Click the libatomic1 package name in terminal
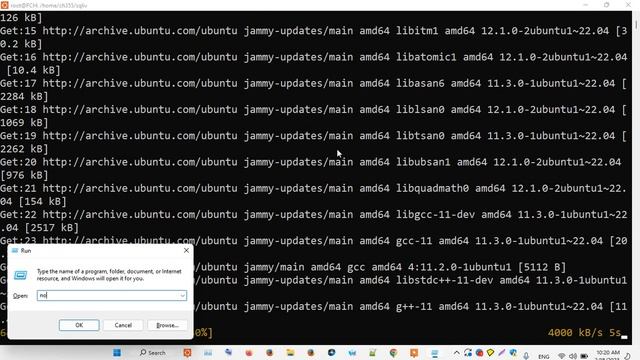 point(426,57)
